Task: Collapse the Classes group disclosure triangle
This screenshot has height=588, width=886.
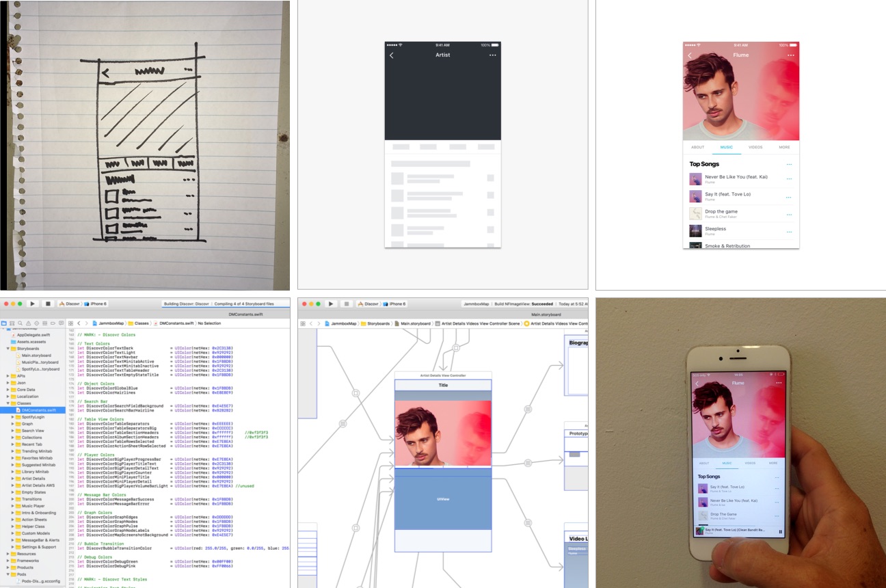Action: [x=8, y=403]
